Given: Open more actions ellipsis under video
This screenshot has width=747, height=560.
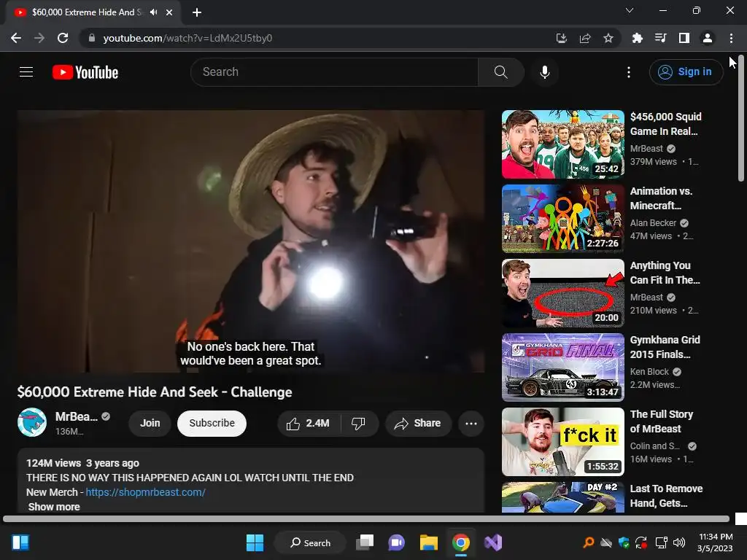Looking at the screenshot, I should click(471, 424).
